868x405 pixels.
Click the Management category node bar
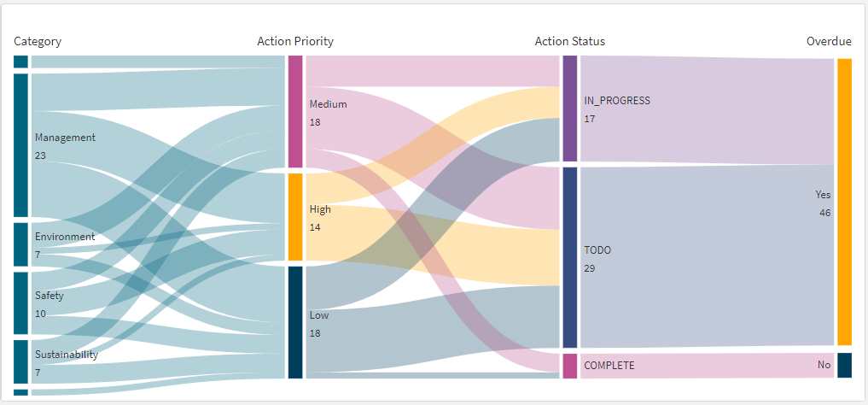(x=21, y=145)
